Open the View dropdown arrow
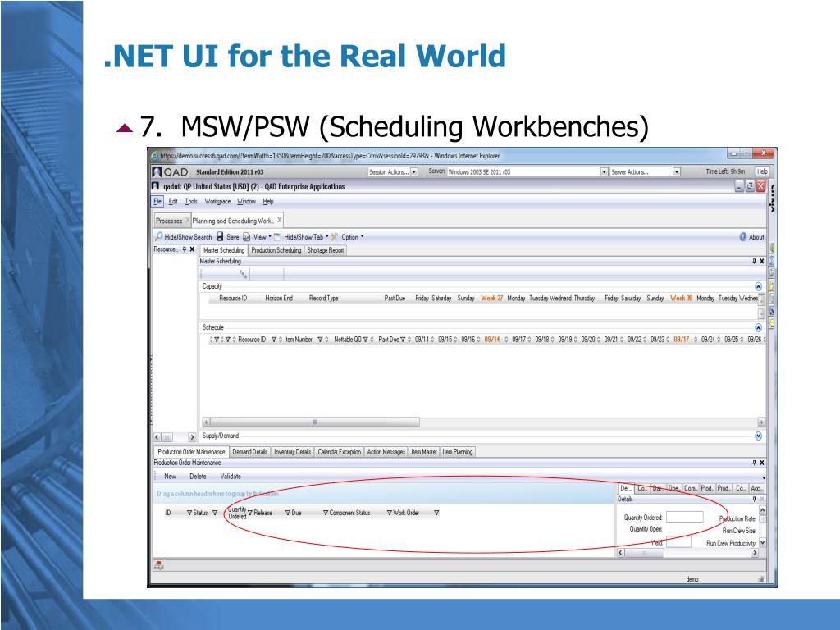 (269, 236)
